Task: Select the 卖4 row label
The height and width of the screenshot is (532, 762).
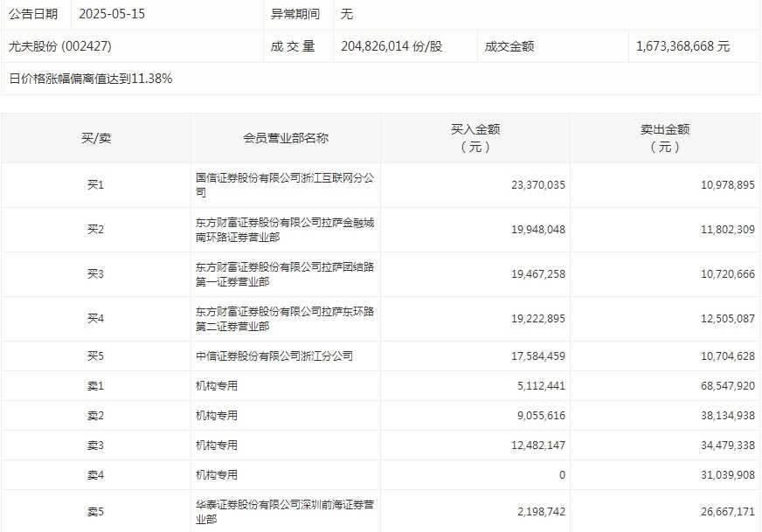Action: [96, 474]
